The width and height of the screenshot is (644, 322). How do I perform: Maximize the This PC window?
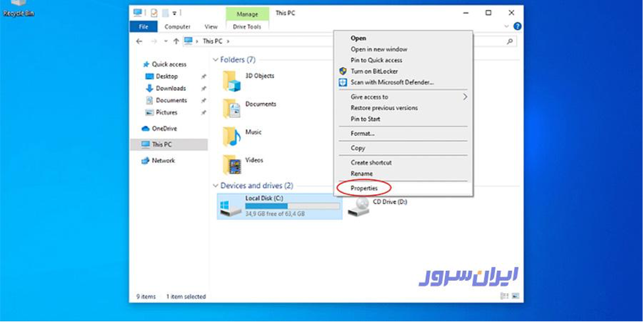click(488, 13)
